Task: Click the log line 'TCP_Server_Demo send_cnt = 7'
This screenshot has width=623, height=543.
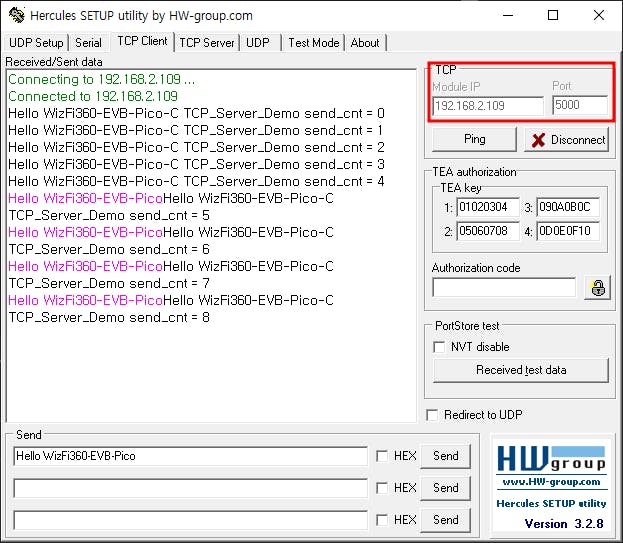Action: (109, 283)
